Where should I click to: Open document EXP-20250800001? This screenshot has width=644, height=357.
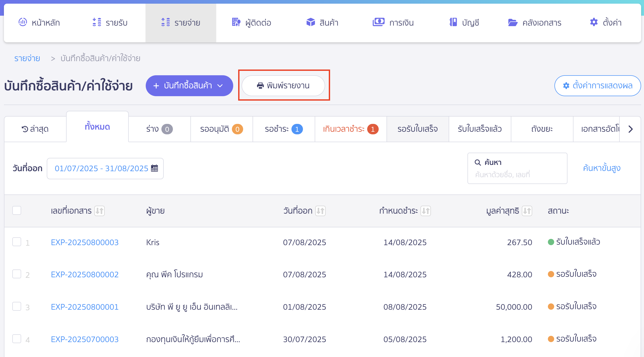tap(85, 307)
